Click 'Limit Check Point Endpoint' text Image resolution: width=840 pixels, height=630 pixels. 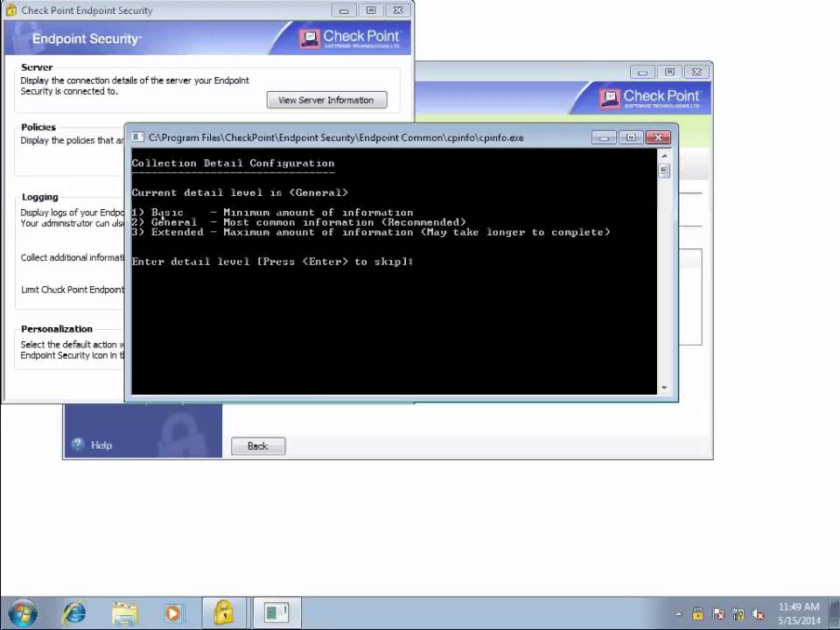click(73, 290)
